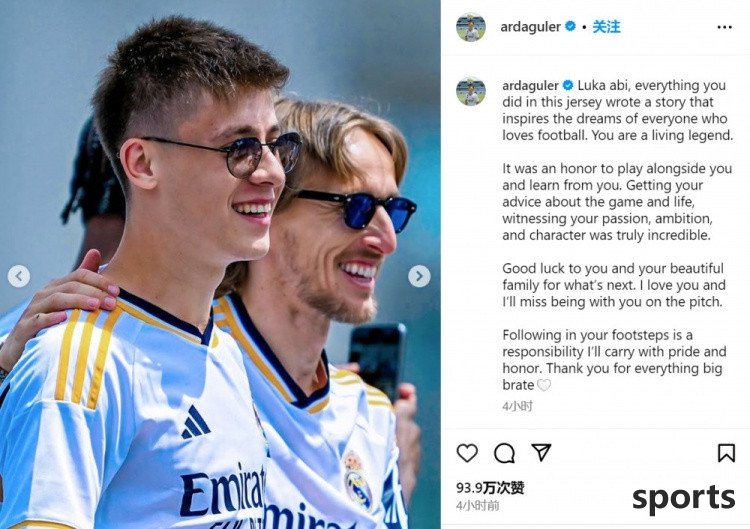Click verified badge next to header username
Screen dimensions: 750x529
pyautogui.click(x=570, y=26)
